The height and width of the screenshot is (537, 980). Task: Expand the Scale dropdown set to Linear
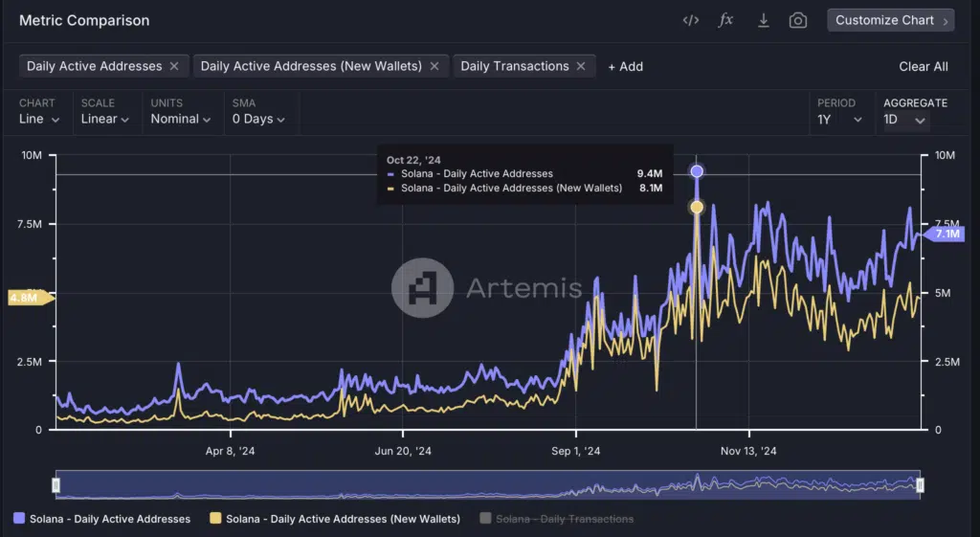[x=105, y=120]
